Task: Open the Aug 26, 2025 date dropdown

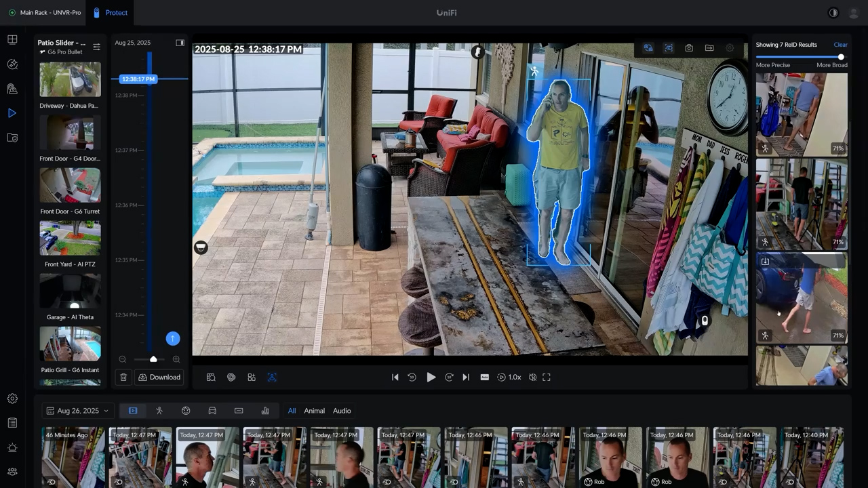Action: click(77, 411)
